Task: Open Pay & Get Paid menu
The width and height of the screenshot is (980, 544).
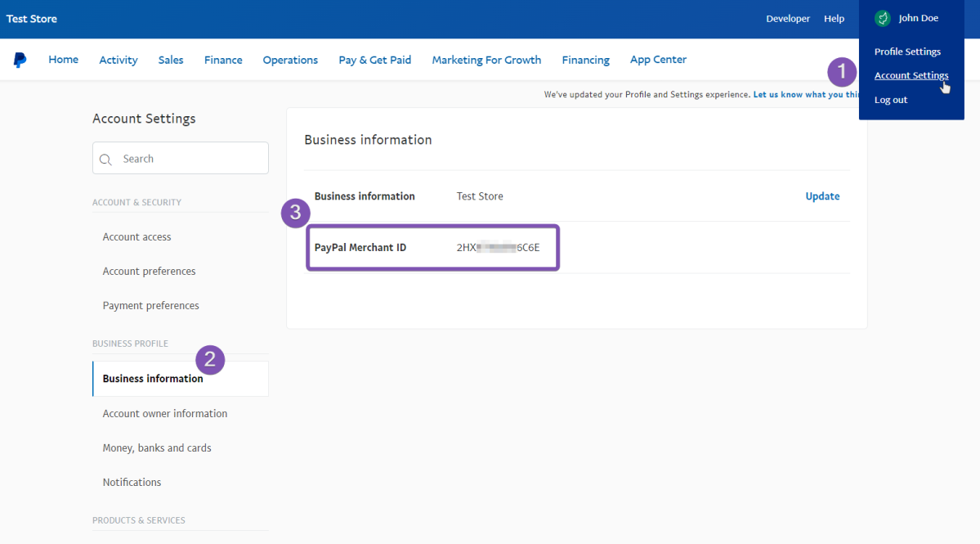Action: click(374, 60)
